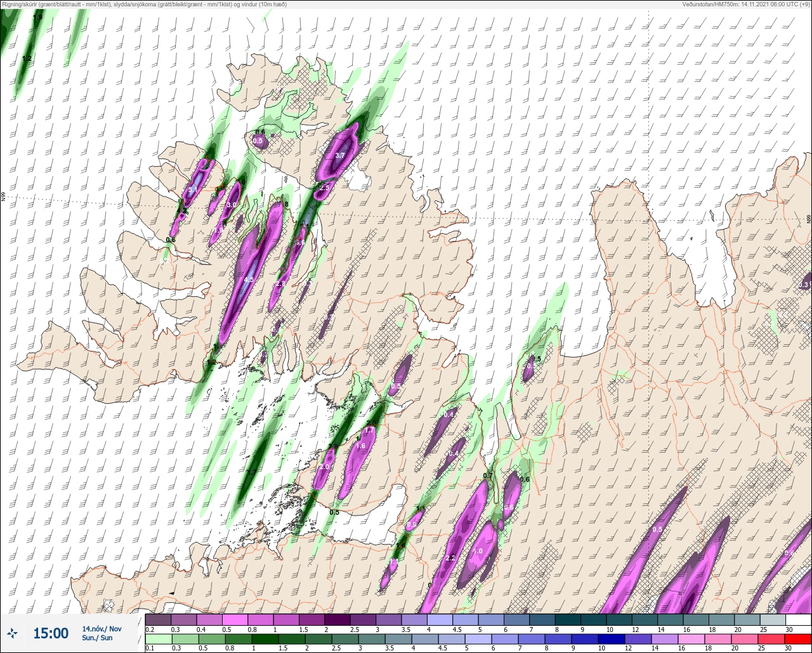Click the Veðurstofan logo icon beside 15:00
The height and width of the screenshot is (653, 812).
[12, 633]
